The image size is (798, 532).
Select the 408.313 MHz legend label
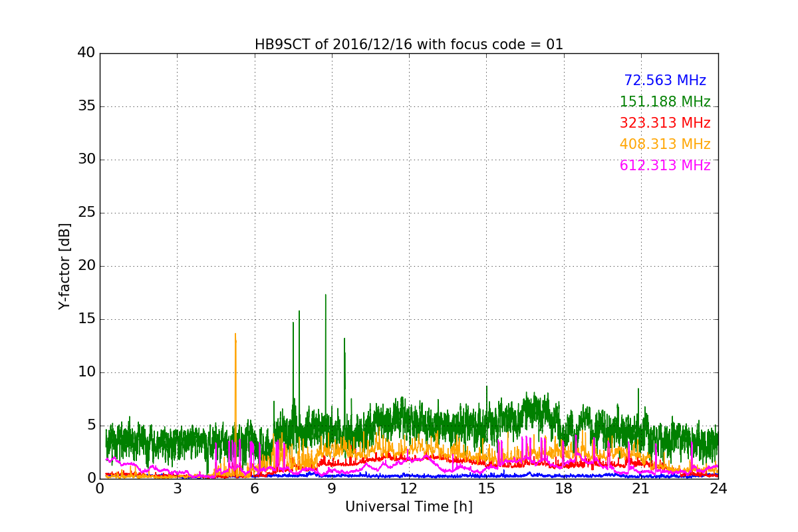(665, 144)
